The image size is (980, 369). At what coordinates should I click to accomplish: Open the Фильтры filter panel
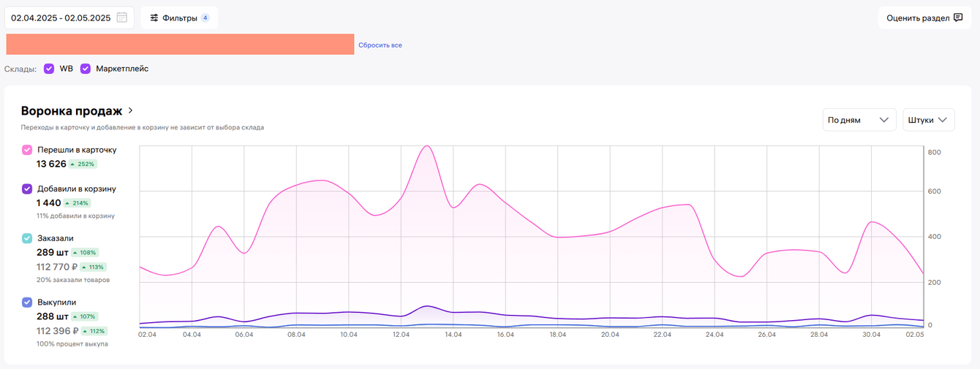179,18
